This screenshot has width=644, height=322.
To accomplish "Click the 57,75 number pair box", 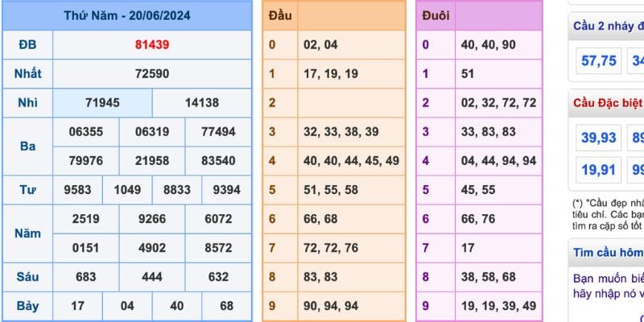I will click(599, 60).
